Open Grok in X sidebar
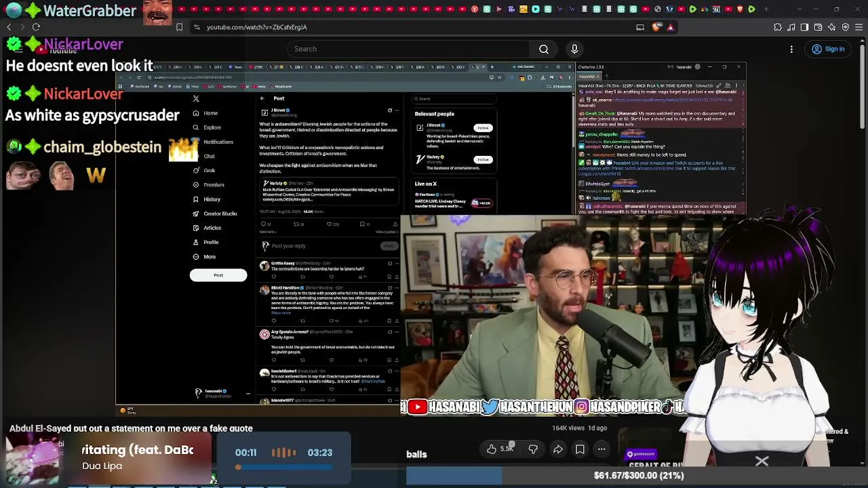The height and width of the screenshot is (488, 868). coord(204,170)
